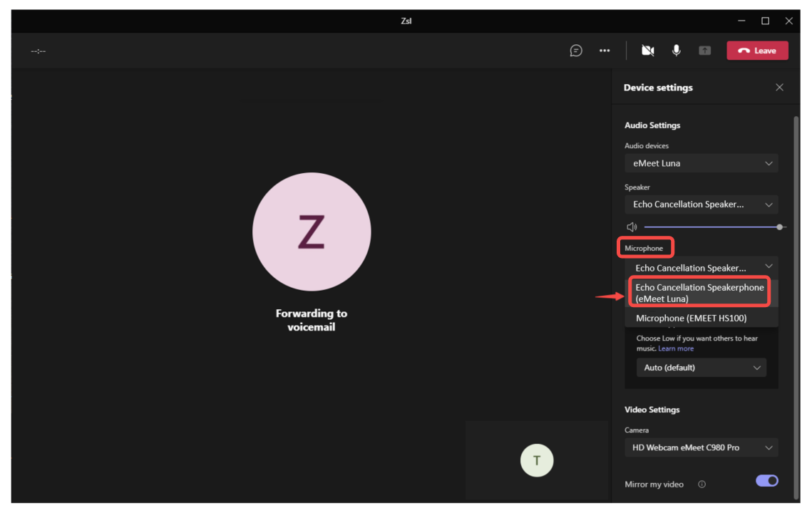812x508 pixels.
Task: Turn on the camera icon
Action: pos(647,51)
